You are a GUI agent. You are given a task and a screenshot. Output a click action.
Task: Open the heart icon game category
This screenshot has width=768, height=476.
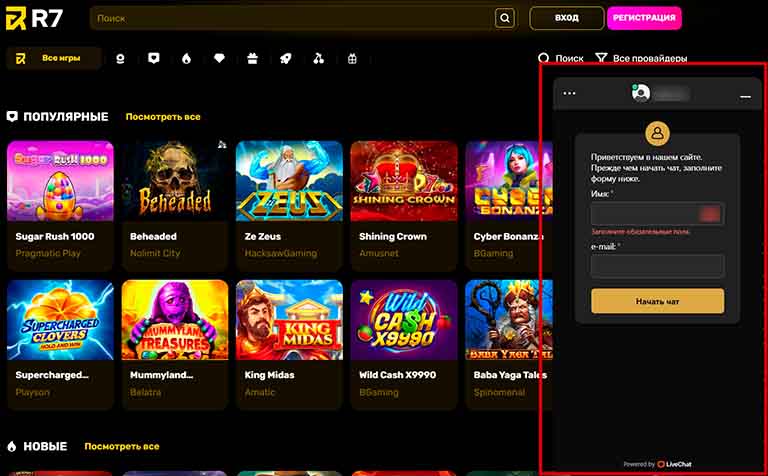219,59
